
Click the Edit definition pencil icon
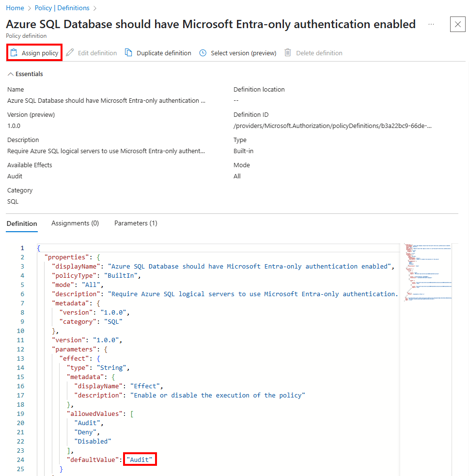tap(70, 53)
